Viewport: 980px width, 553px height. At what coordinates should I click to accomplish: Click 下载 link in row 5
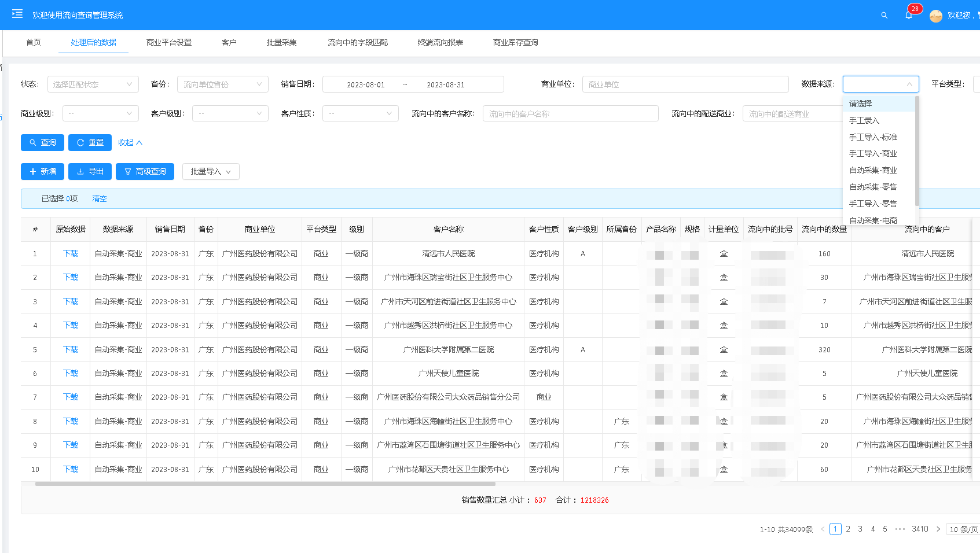click(71, 349)
